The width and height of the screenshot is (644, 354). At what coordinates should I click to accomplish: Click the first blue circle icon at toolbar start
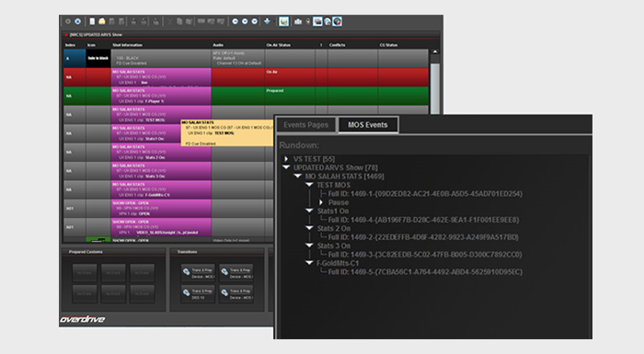coord(77,21)
